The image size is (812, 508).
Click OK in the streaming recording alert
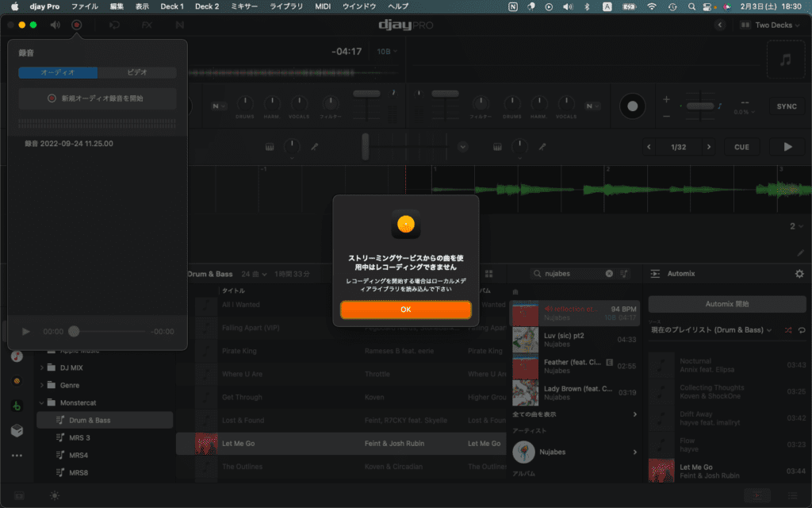pos(405,310)
